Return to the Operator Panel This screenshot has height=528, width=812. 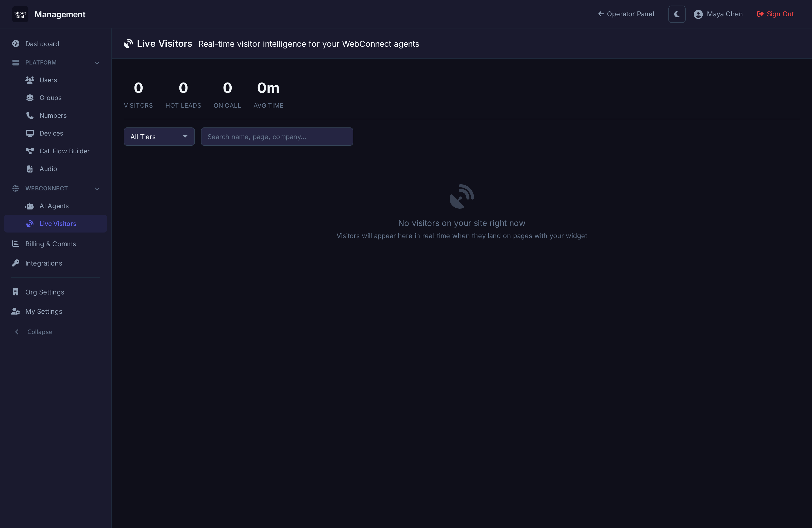pyautogui.click(x=626, y=14)
